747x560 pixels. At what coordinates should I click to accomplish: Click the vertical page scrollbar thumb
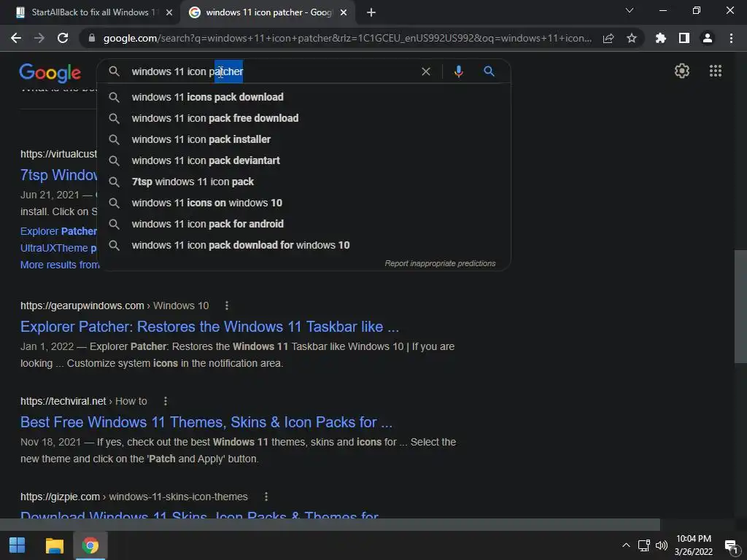click(x=740, y=306)
